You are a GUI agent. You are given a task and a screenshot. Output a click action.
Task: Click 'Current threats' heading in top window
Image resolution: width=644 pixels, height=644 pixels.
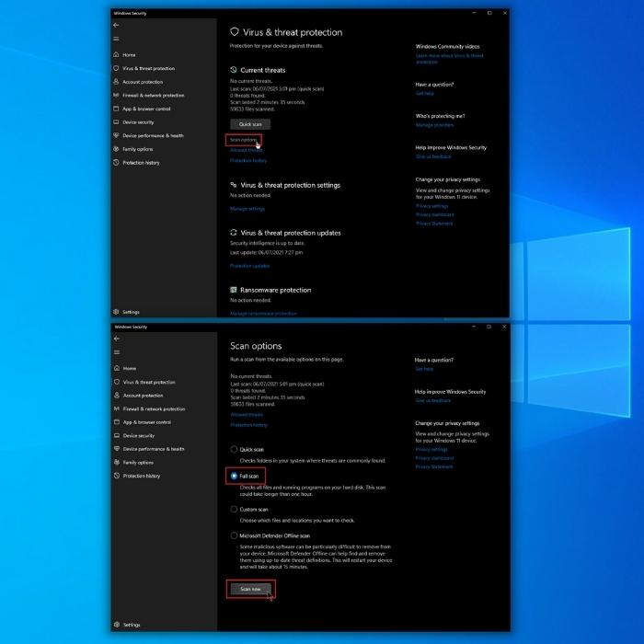coord(263,70)
